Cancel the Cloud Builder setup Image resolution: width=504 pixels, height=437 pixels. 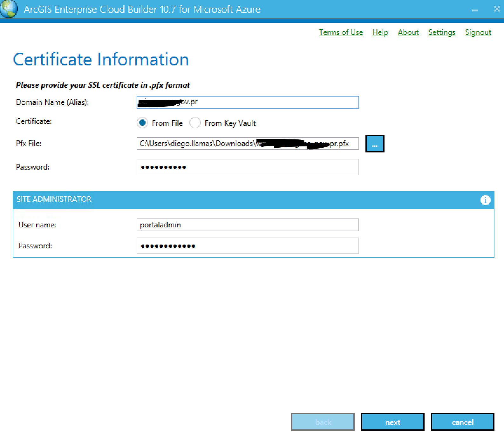point(462,422)
